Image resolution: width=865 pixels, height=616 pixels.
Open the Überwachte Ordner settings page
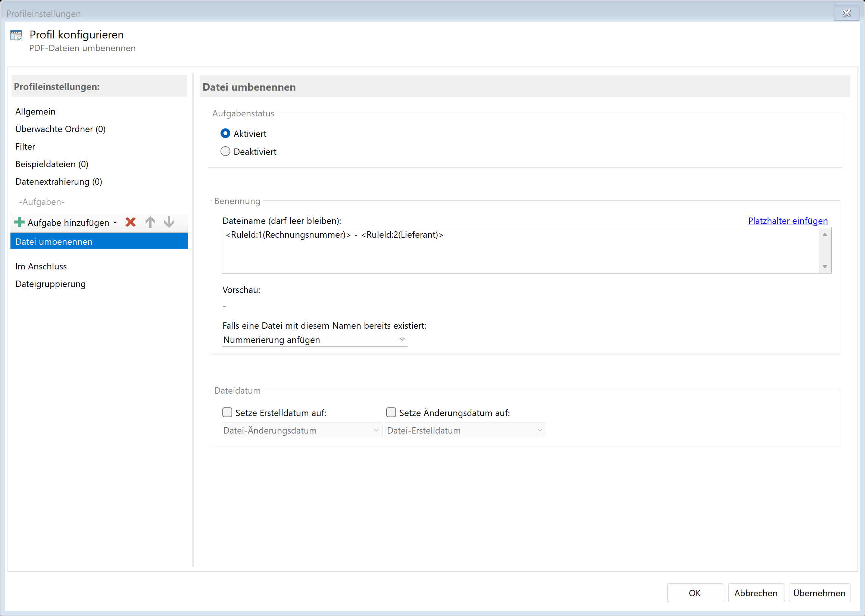60,129
